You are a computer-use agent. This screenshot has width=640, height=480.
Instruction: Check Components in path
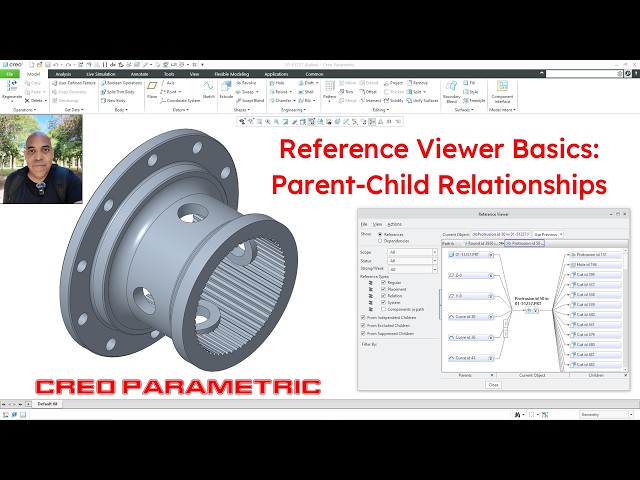pos(383,309)
